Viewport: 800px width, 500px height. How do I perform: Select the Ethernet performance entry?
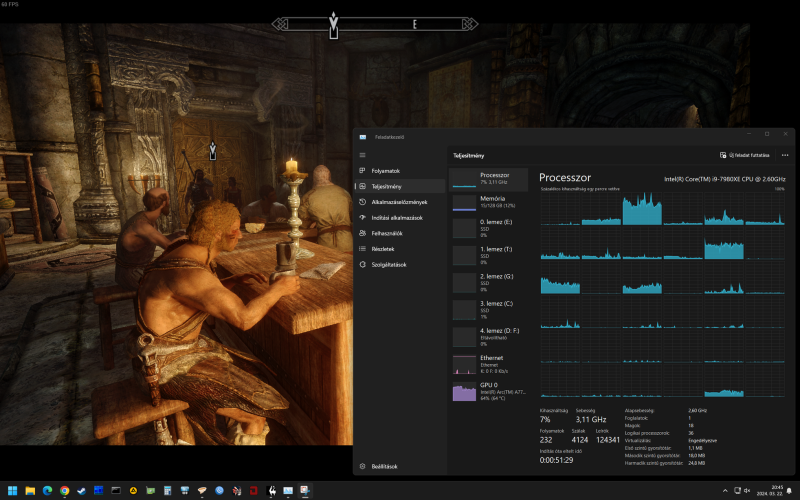pos(488,364)
